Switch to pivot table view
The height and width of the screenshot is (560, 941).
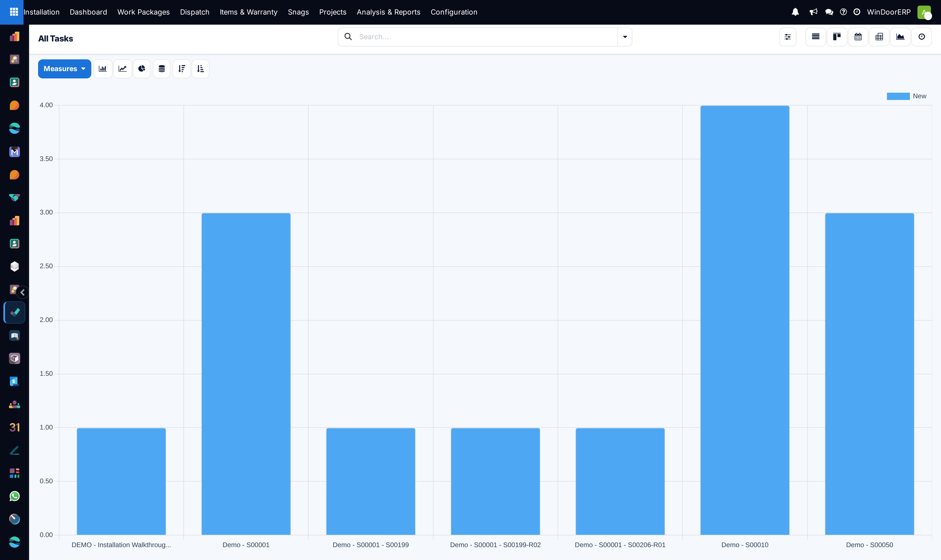pyautogui.click(x=879, y=37)
